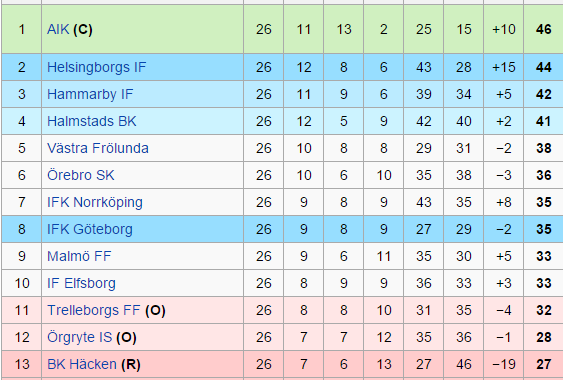Open the Helsingborgs IF link
This screenshot has width=563, height=380.
pos(97,68)
